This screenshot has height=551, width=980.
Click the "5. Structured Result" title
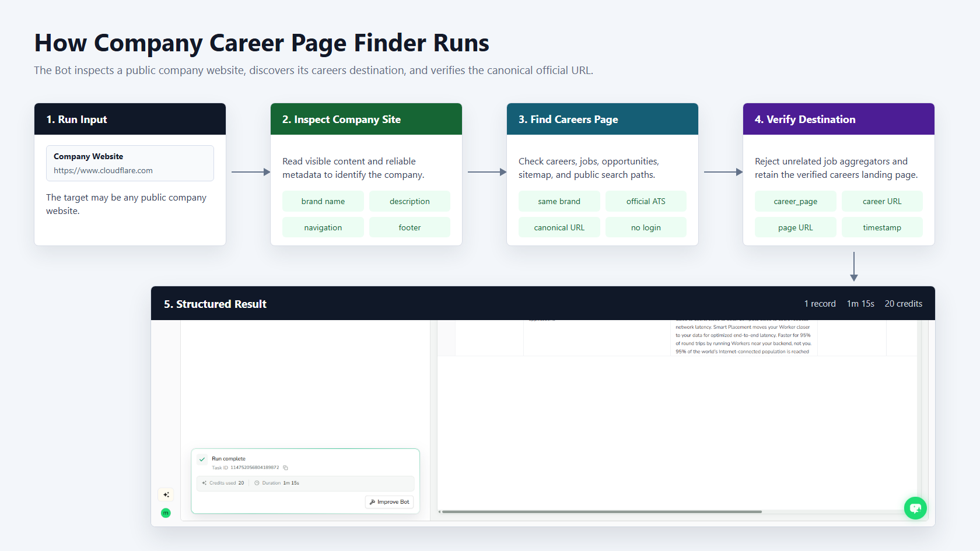tap(215, 304)
